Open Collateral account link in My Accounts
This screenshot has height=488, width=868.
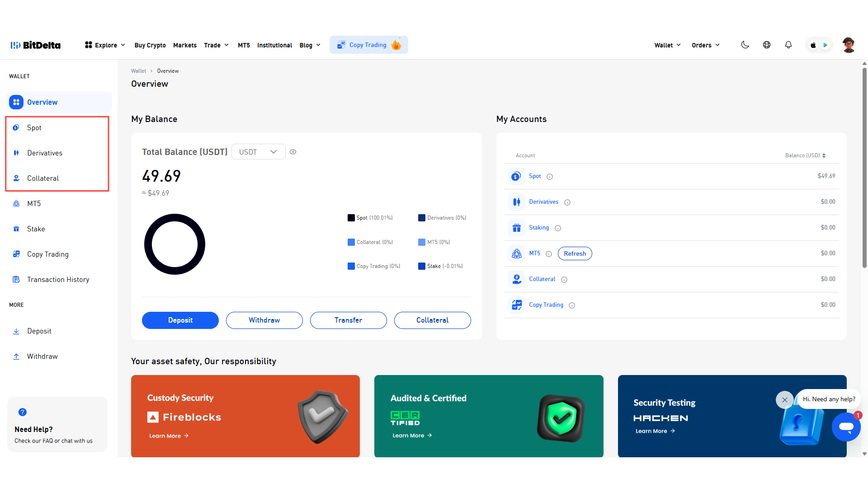click(542, 279)
